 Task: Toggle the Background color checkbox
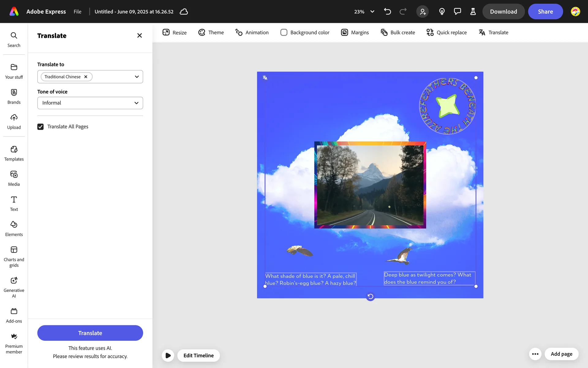point(284,33)
